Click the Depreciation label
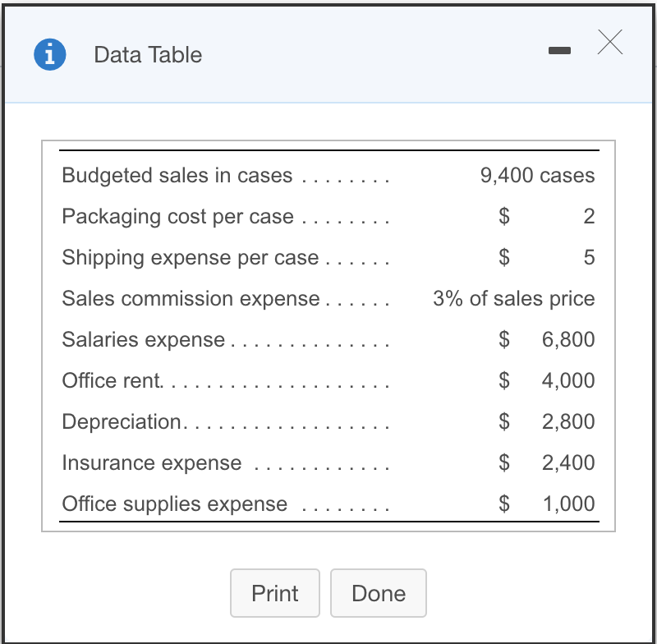This screenshot has width=657, height=644. pos(122,421)
